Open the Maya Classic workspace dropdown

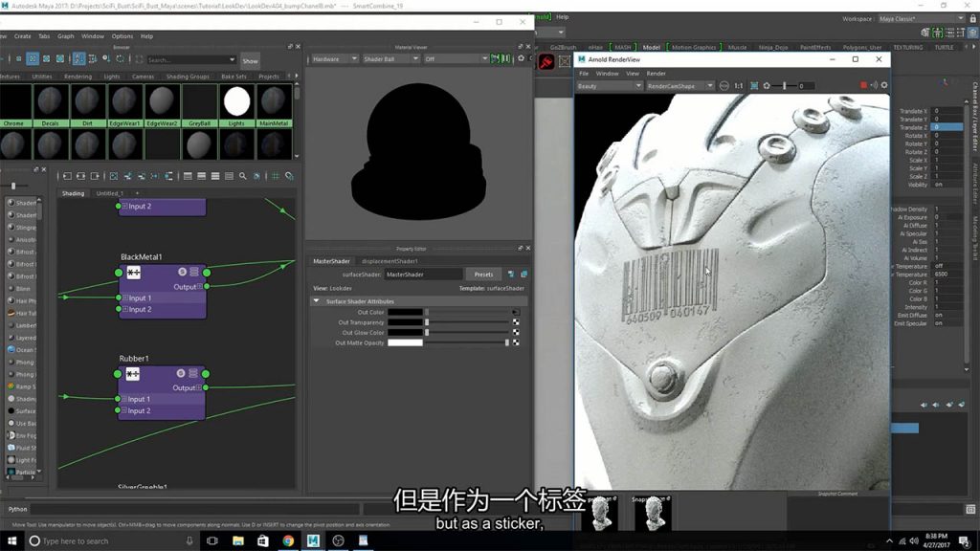pyautogui.click(x=922, y=19)
